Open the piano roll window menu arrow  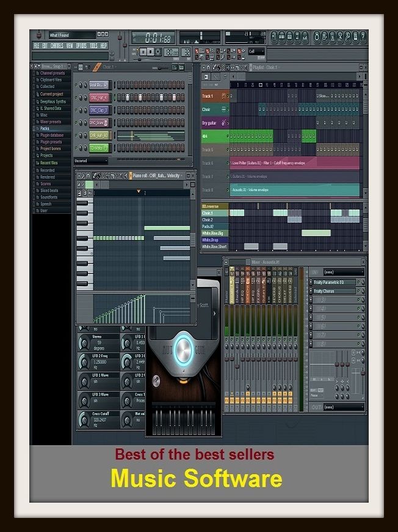[x=79, y=176]
